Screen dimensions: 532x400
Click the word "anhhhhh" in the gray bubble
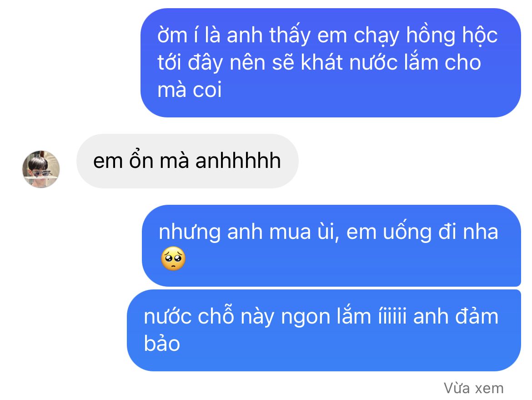[238, 161]
